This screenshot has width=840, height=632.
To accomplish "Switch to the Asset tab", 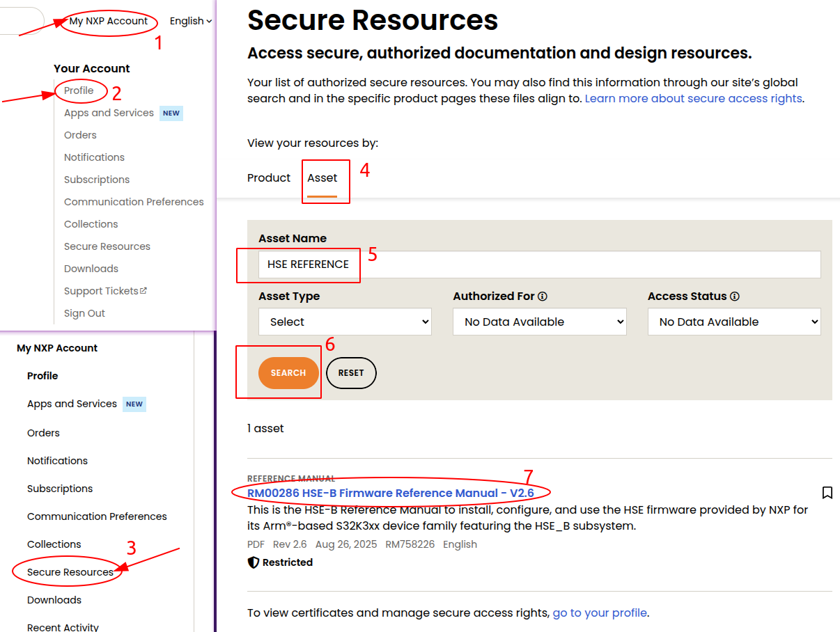I will pyautogui.click(x=322, y=178).
